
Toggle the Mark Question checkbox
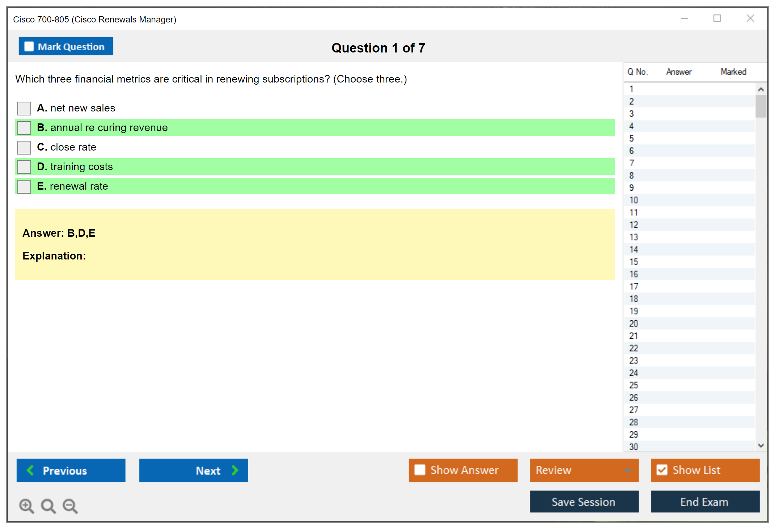[x=29, y=46]
